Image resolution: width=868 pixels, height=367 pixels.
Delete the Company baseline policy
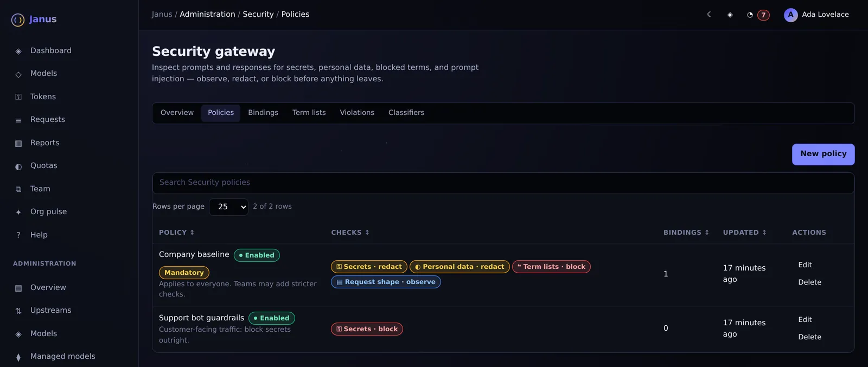pos(809,282)
